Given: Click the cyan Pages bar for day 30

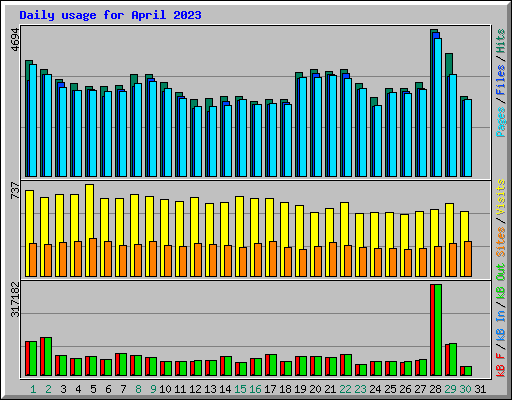Looking at the screenshot, I should coord(468,138).
